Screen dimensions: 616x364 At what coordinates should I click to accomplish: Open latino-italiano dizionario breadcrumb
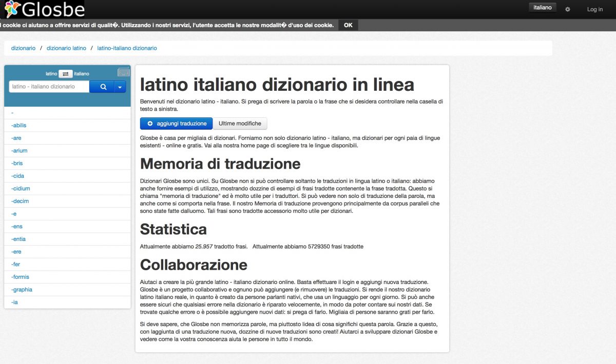127,48
